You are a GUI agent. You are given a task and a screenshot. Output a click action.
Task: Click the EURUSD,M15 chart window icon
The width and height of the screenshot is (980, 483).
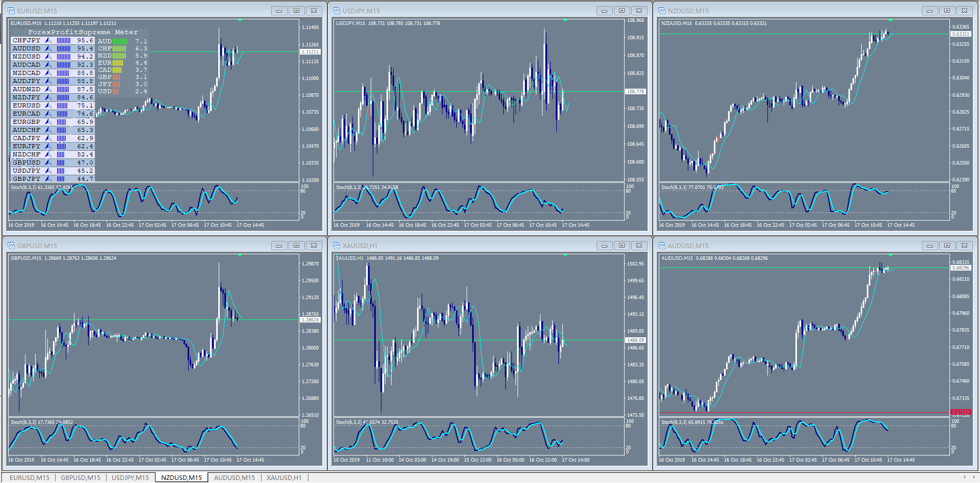pos(11,11)
